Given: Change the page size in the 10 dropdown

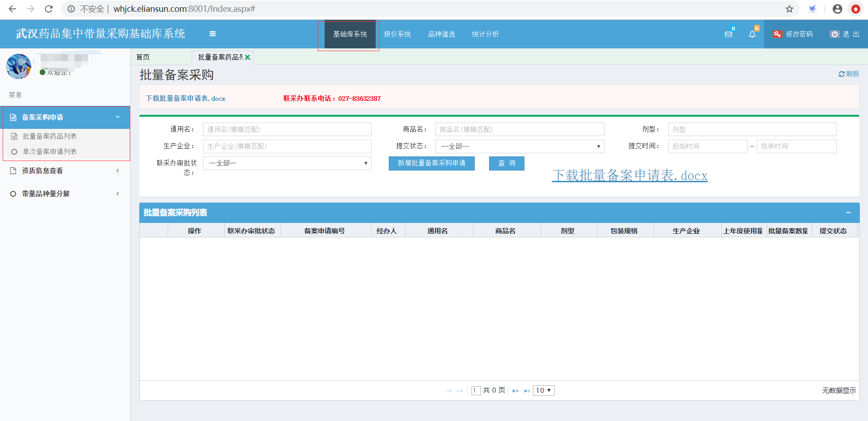Looking at the screenshot, I should pos(543,390).
